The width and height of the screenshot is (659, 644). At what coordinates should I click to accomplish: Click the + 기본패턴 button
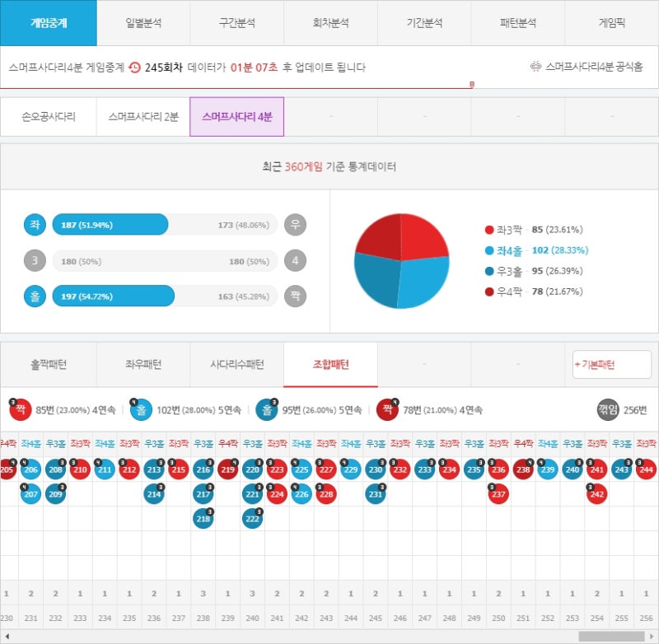coord(611,364)
